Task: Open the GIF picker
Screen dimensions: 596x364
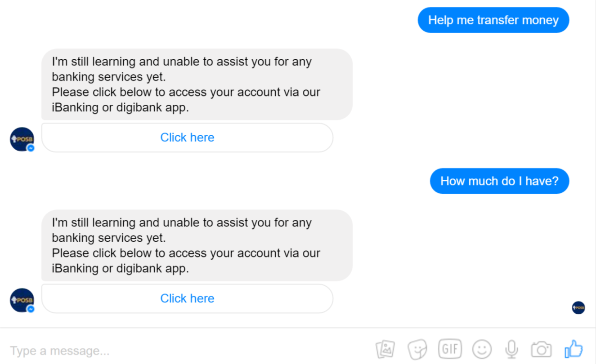Action: tap(450, 349)
